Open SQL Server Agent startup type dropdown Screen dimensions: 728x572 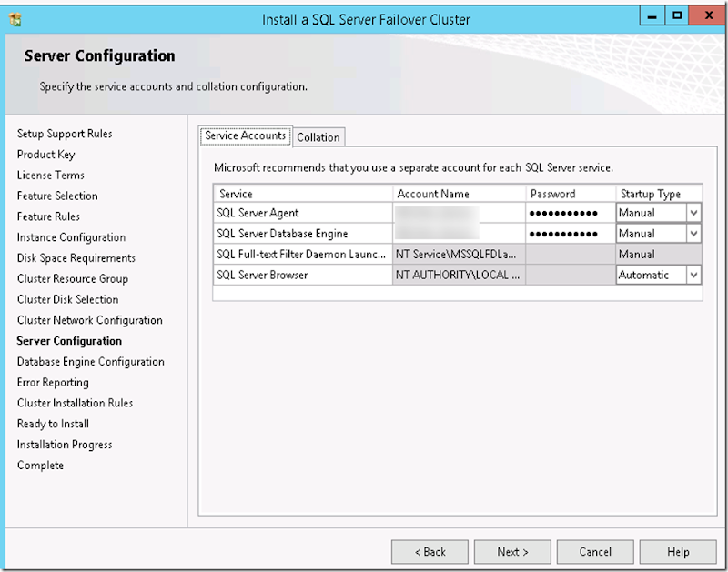pyautogui.click(x=693, y=213)
